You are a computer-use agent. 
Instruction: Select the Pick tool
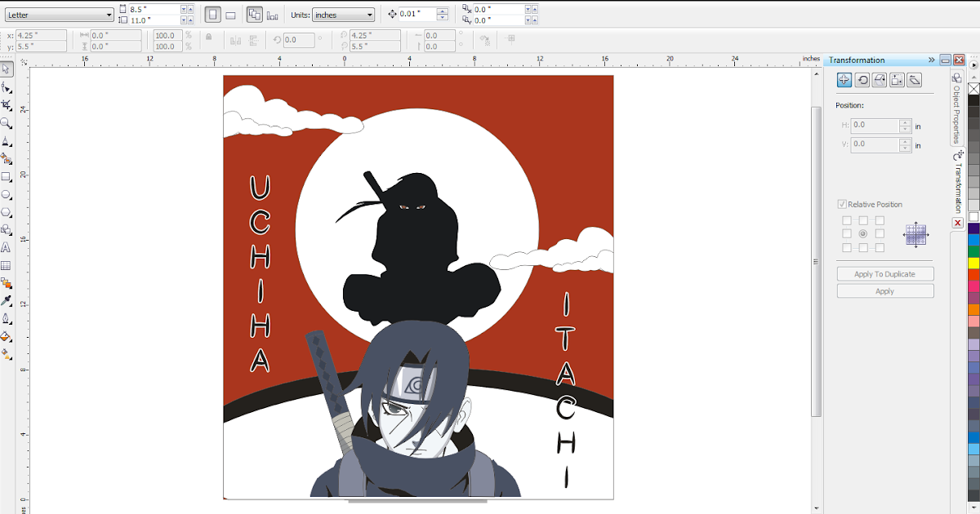point(7,70)
